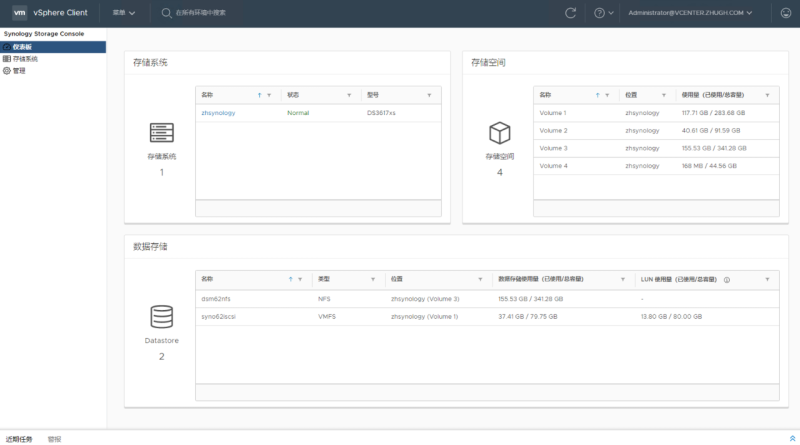Sort storage volume table by 名称 arrow
This screenshot has height=445, width=800.
point(597,95)
